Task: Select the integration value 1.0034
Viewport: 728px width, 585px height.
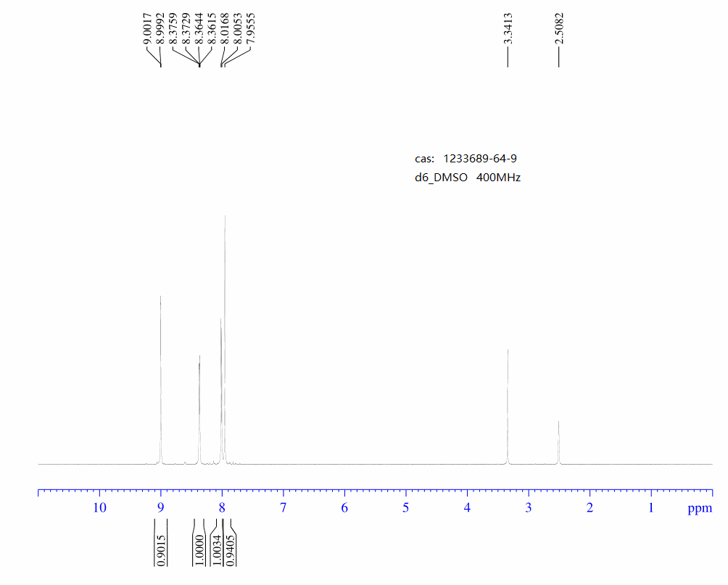Action: tap(217, 551)
